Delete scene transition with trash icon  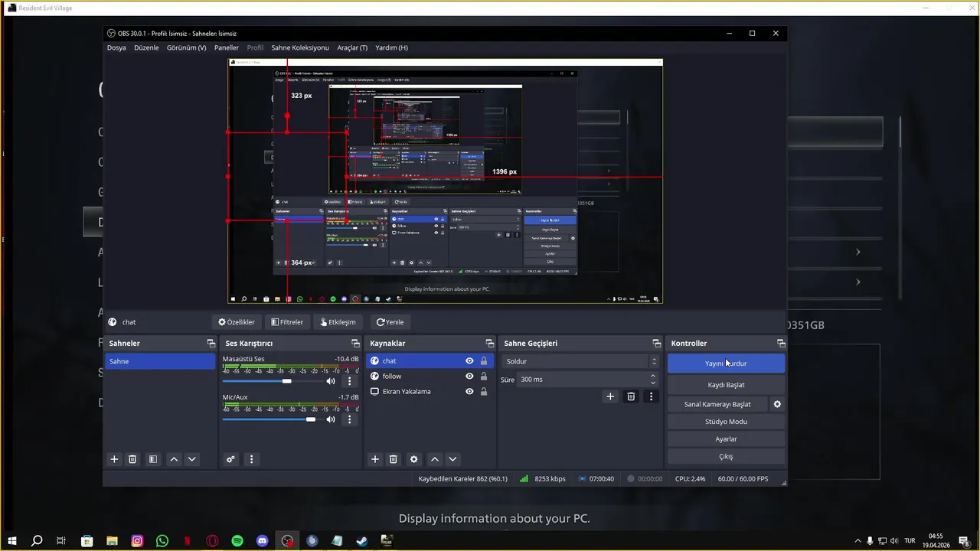click(x=631, y=396)
